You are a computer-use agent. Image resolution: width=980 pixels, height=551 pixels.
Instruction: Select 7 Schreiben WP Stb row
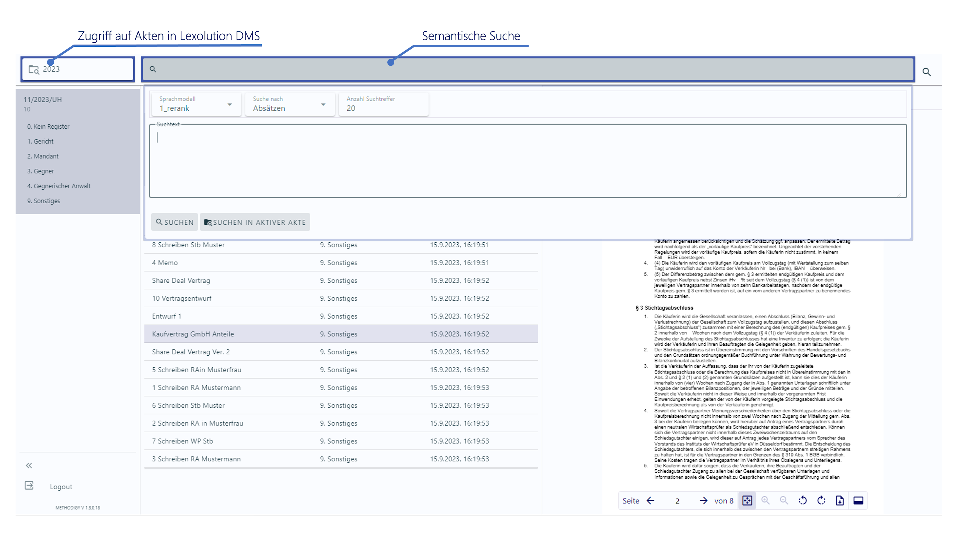point(341,442)
